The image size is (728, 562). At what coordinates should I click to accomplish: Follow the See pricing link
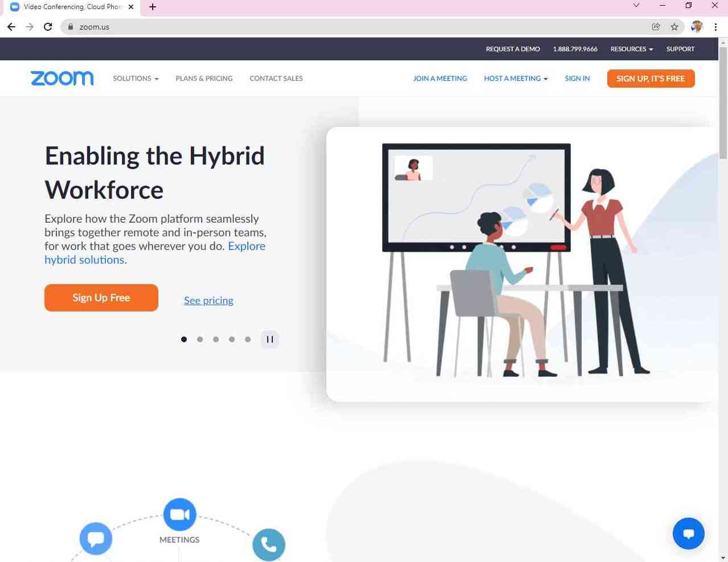coord(208,301)
